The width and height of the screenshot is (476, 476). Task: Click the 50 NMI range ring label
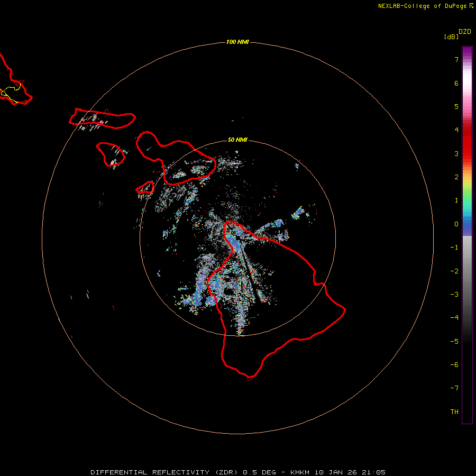(237, 140)
